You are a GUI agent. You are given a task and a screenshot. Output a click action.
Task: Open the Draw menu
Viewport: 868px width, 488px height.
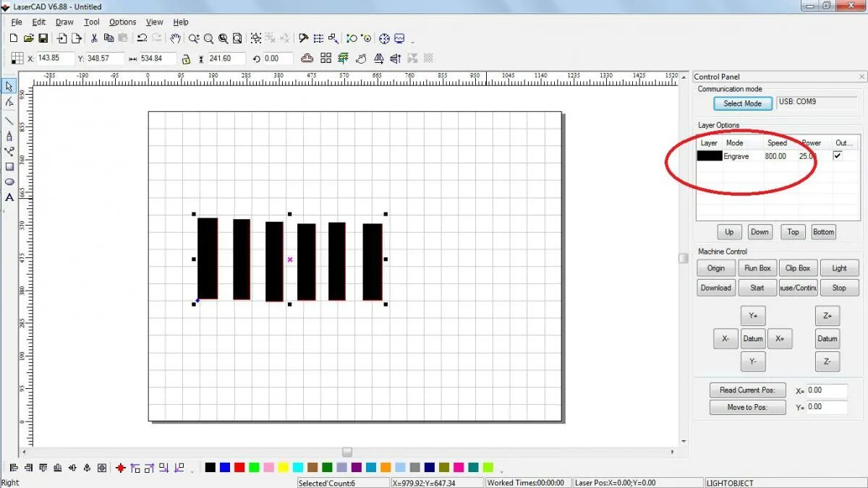point(64,22)
